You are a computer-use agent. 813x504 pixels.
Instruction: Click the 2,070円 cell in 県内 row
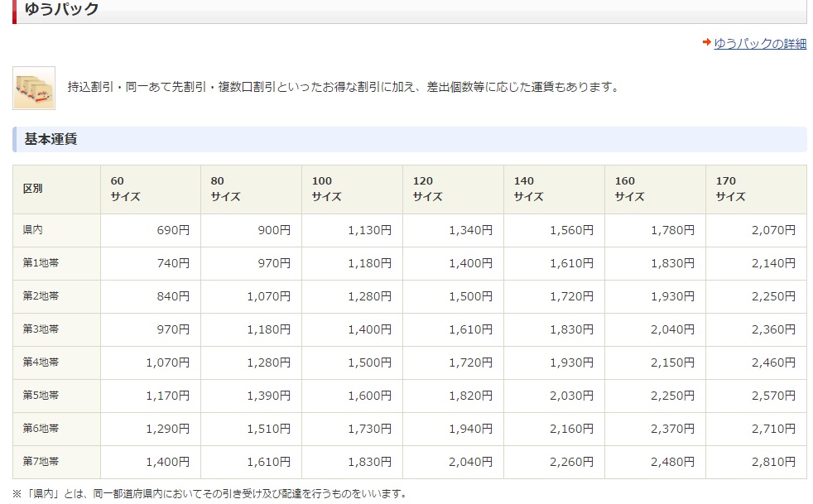point(757,230)
